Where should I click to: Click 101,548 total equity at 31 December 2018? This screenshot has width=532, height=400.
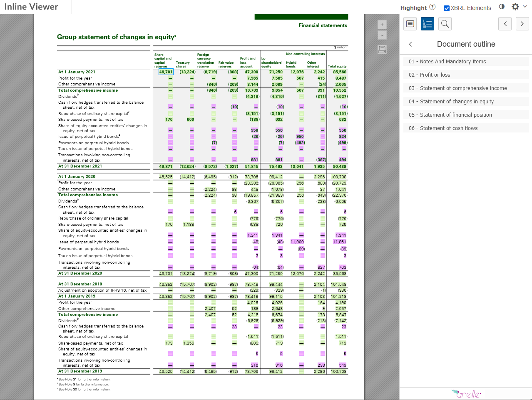(339, 285)
